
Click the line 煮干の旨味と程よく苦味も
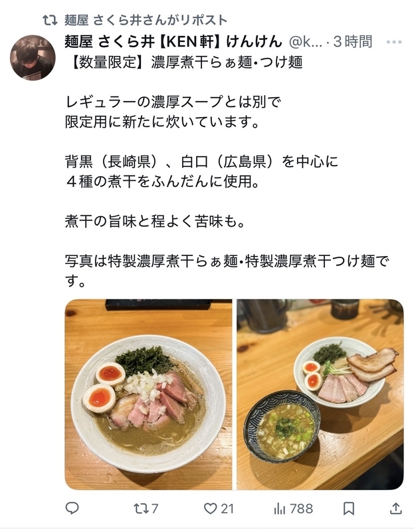coord(155,221)
